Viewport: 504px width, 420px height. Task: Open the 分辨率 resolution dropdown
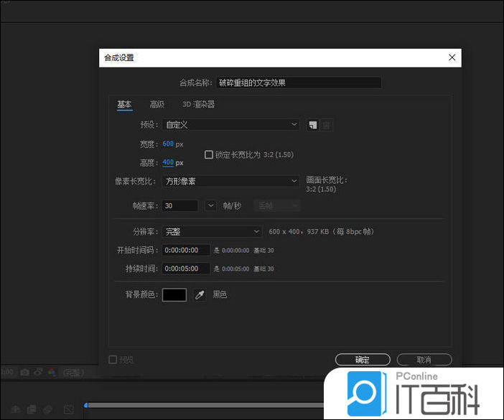pos(212,231)
